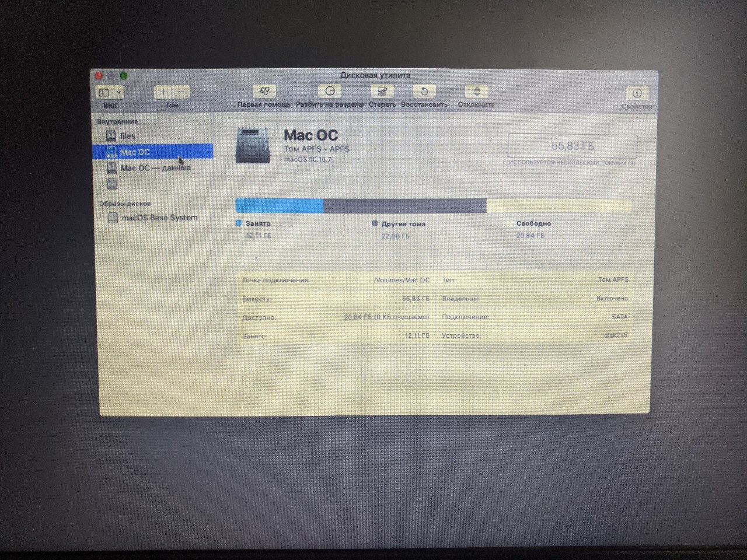Click the Том APFS type value
747x560 pixels.
[x=613, y=279]
